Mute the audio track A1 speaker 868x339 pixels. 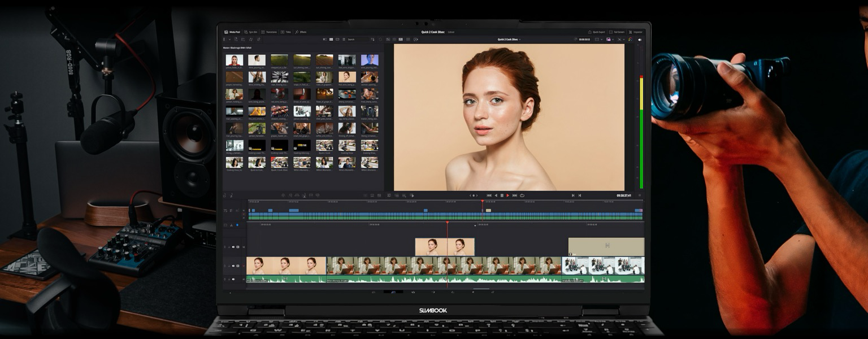(233, 279)
